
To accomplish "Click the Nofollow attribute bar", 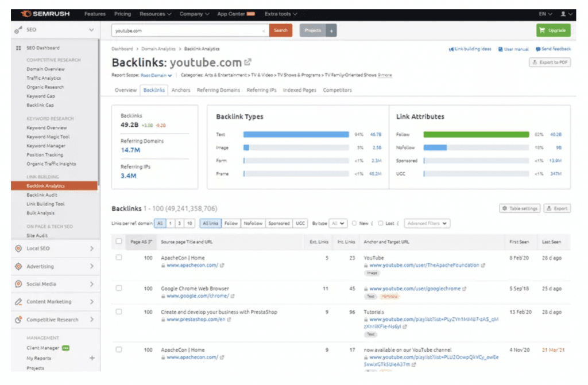I will [x=476, y=147].
